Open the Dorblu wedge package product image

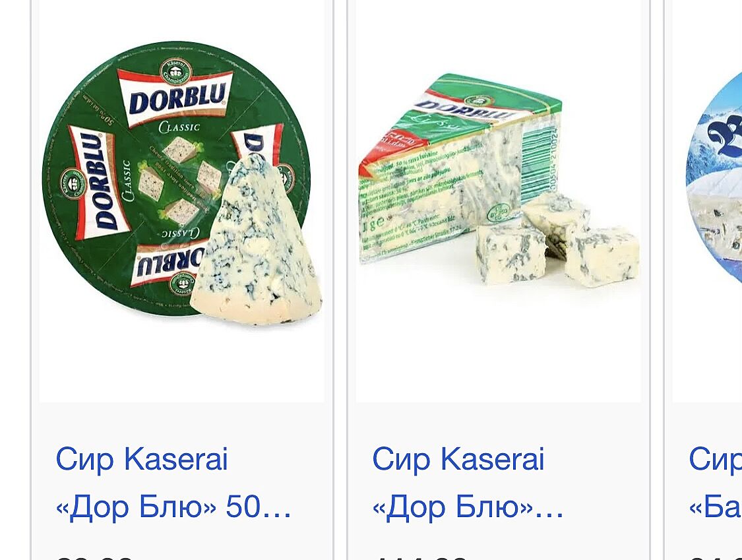tap(499, 201)
